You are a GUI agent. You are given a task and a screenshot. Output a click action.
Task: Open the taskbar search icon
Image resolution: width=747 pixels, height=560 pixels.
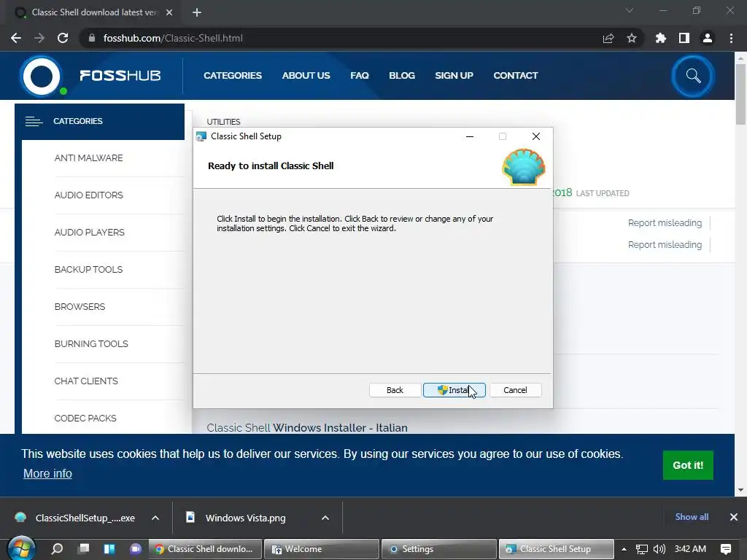[x=57, y=549]
